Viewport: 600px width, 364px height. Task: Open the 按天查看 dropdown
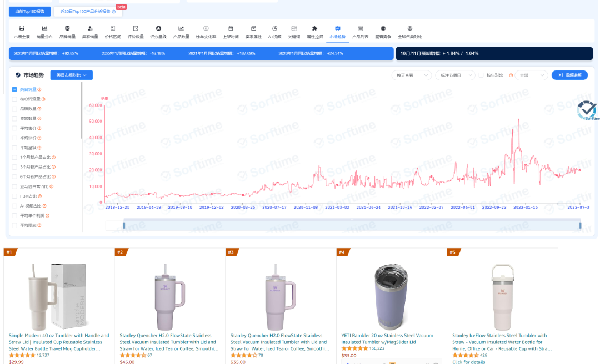click(411, 75)
